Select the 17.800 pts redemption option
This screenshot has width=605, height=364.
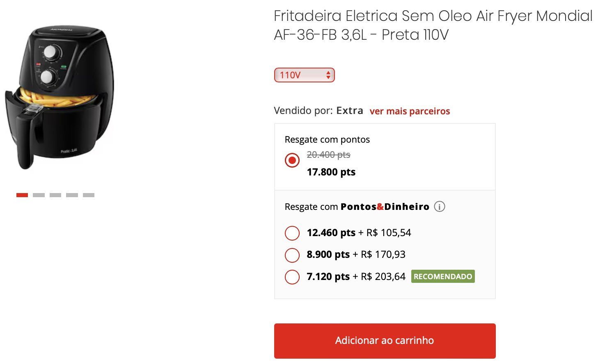click(292, 160)
